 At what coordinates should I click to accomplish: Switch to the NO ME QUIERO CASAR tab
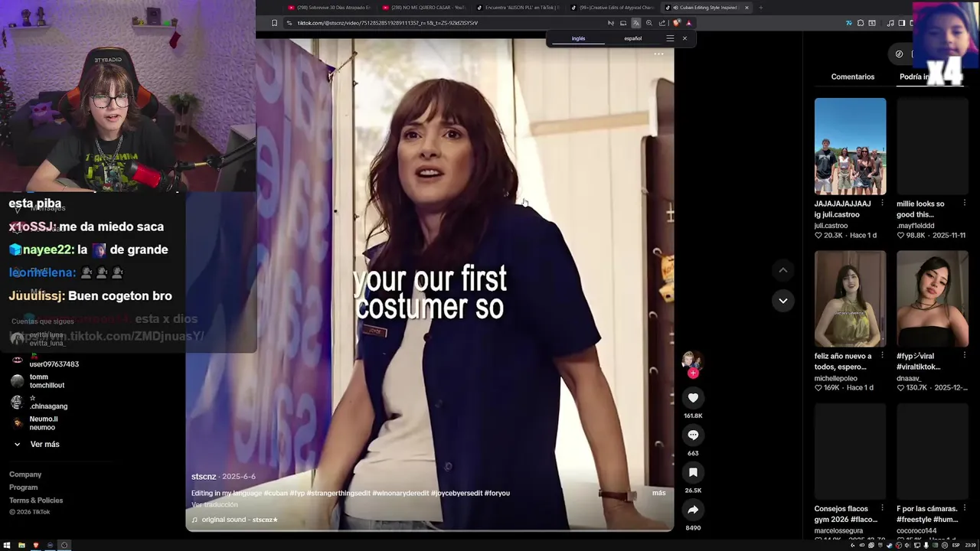(x=424, y=8)
